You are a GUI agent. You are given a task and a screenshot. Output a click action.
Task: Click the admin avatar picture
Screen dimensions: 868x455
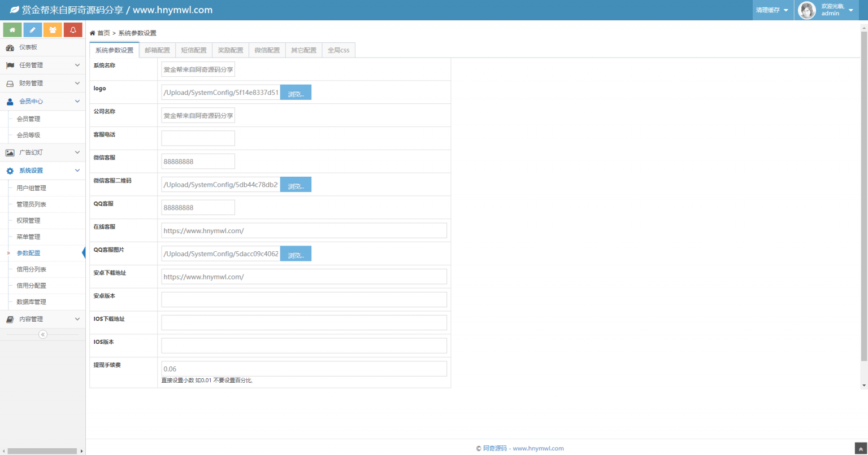[807, 10]
